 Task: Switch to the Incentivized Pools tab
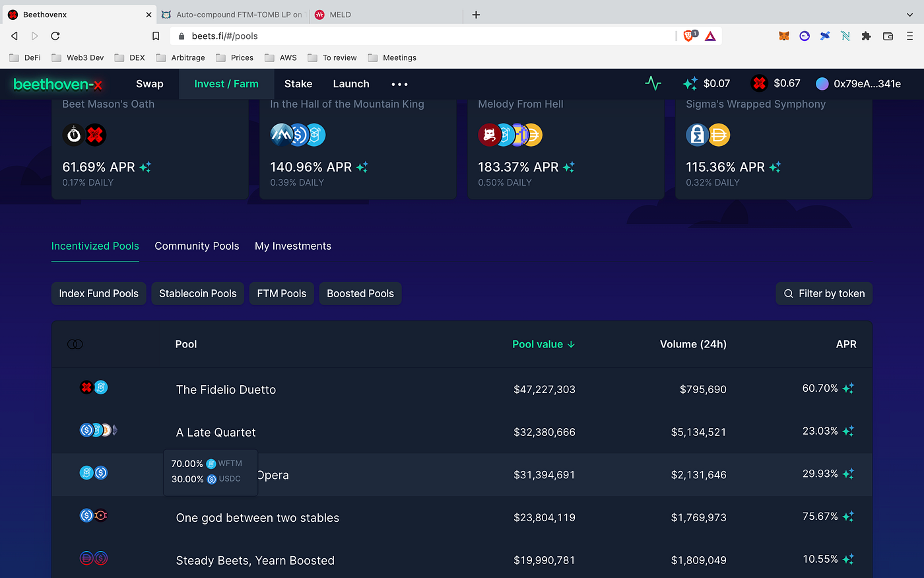[95, 246]
